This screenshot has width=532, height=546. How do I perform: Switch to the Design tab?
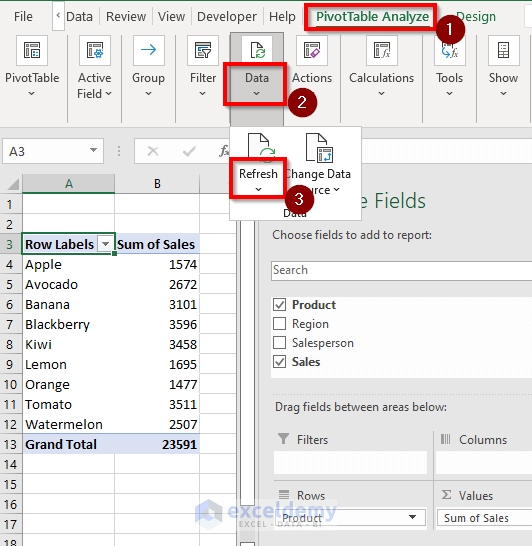(x=476, y=16)
